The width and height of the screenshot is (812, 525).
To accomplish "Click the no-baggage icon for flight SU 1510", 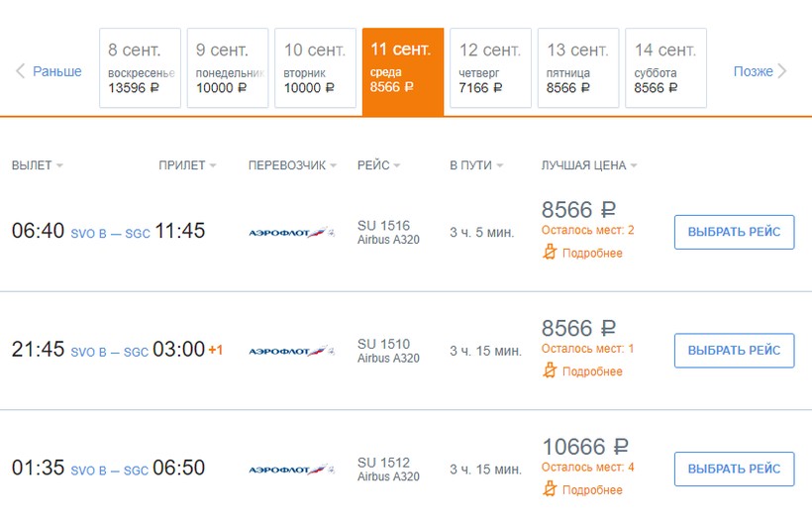I will tap(550, 370).
